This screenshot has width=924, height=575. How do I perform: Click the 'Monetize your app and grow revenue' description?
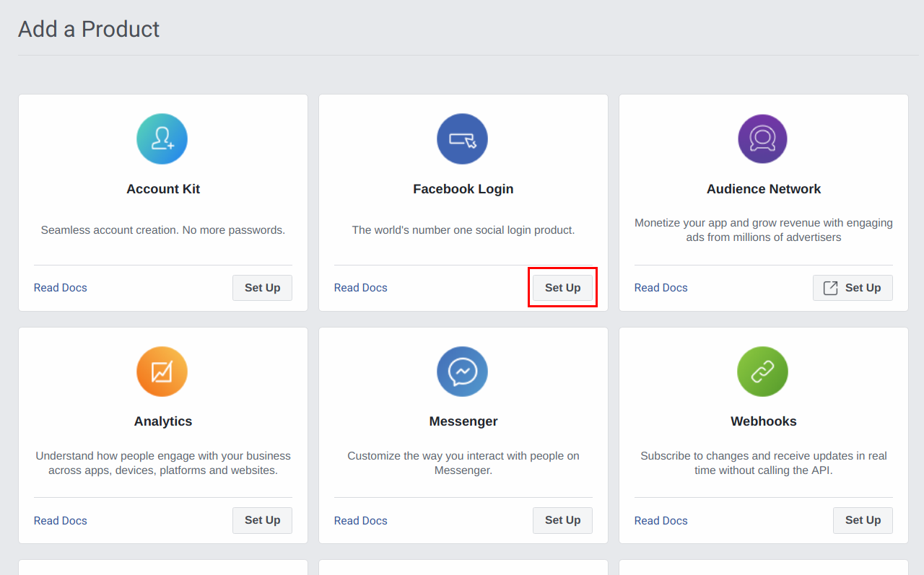764,230
